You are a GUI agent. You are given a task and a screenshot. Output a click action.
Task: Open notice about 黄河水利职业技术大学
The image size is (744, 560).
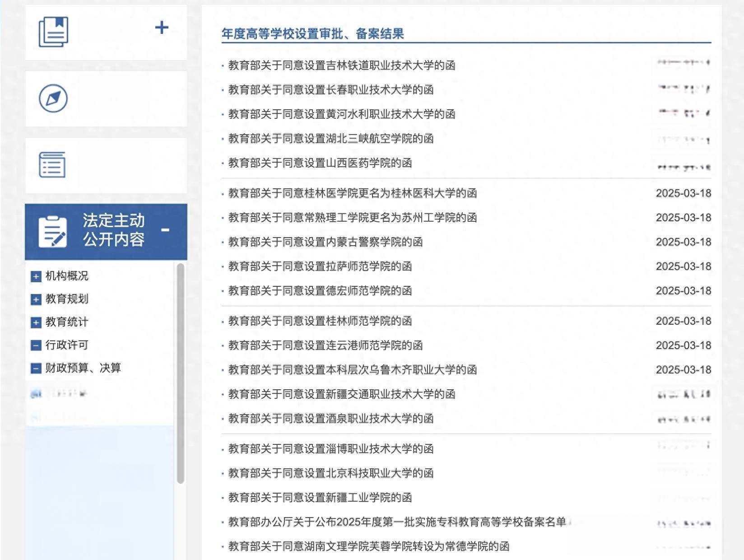pyautogui.click(x=342, y=114)
